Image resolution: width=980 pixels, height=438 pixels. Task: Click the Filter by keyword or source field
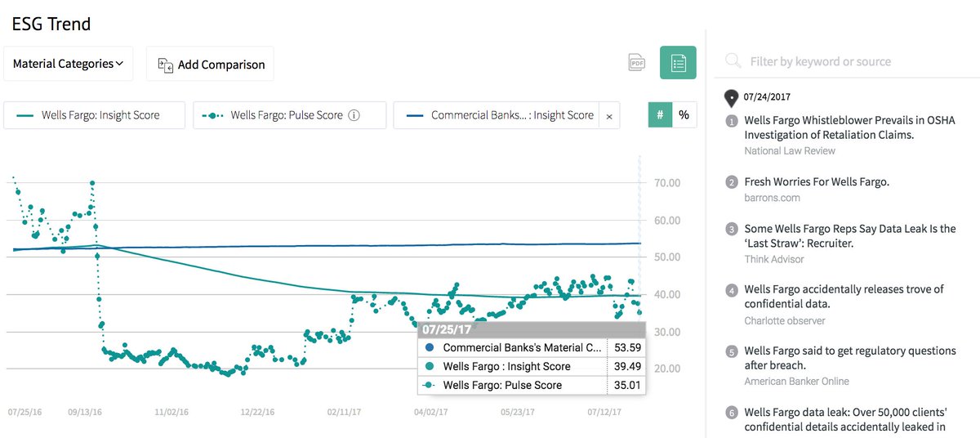tap(820, 61)
